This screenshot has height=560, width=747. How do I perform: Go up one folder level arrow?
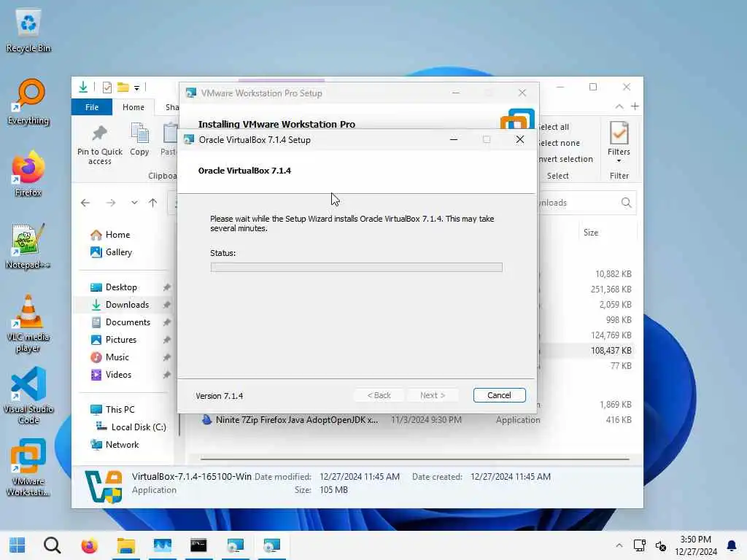tap(152, 203)
